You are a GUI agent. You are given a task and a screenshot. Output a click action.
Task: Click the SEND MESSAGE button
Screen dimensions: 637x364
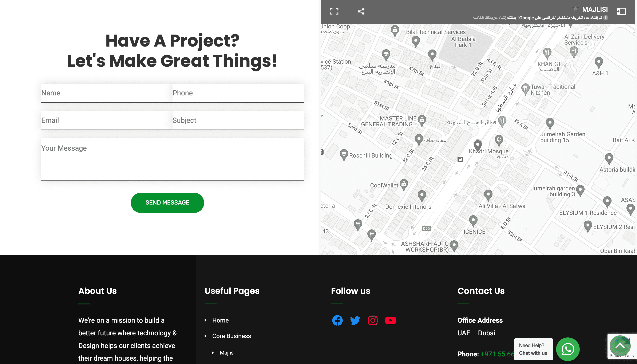coord(167,203)
